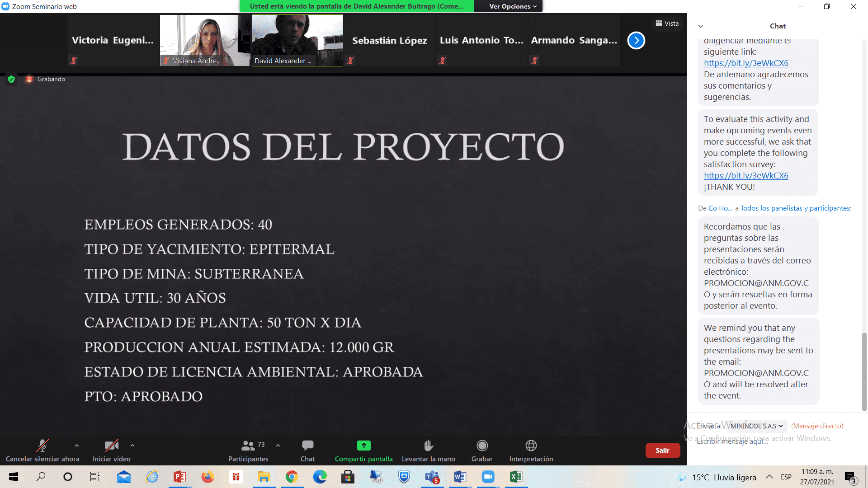The image size is (868, 488).
Task: Open Enviar a recipient dropdown MININCOL S.A.S
Action: pyautogui.click(x=757, y=426)
